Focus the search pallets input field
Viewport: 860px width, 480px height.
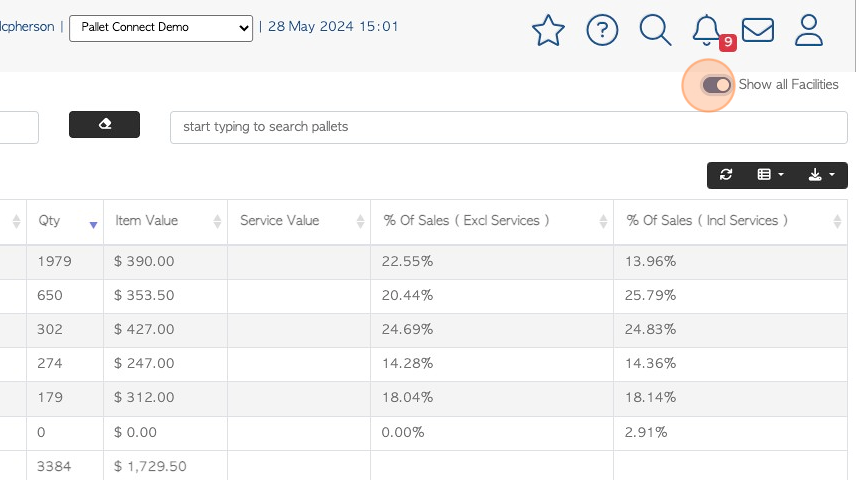pos(508,127)
